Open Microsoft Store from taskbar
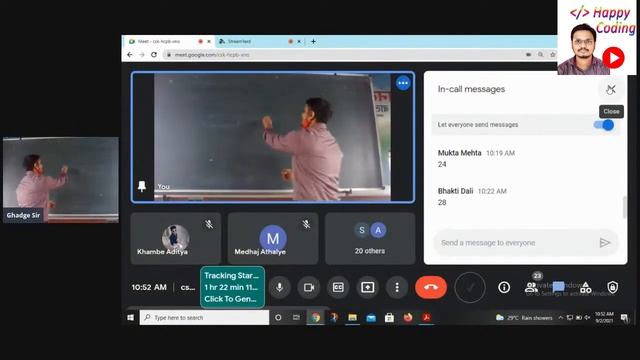 point(389,317)
